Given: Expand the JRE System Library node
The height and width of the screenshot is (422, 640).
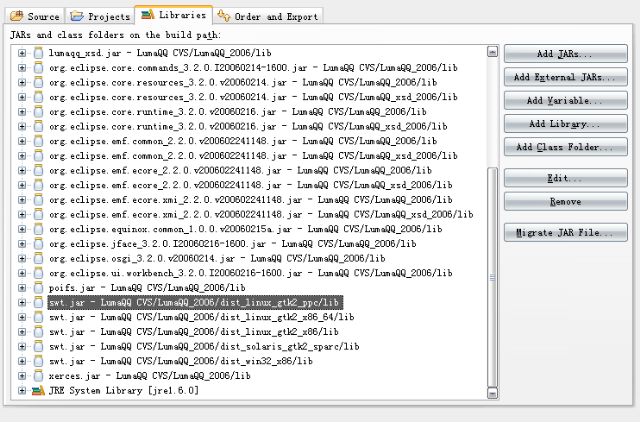Looking at the screenshot, I should pyautogui.click(x=22, y=391).
